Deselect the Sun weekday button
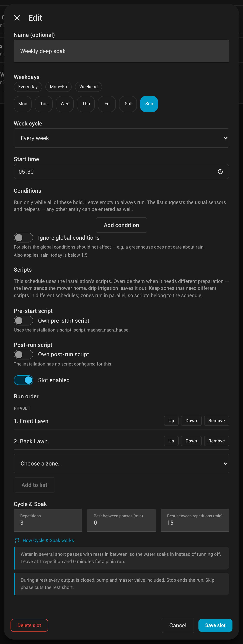Screen dimensions: 243x644 (149, 104)
